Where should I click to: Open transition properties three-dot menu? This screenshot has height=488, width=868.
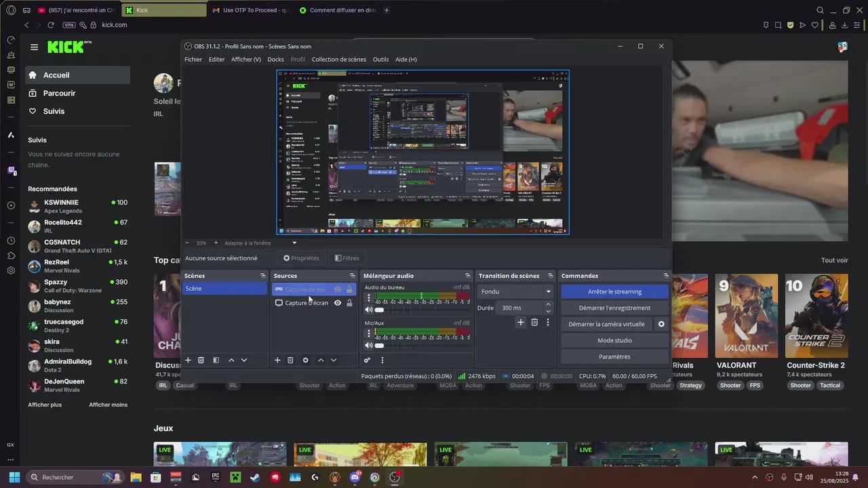point(548,323)
